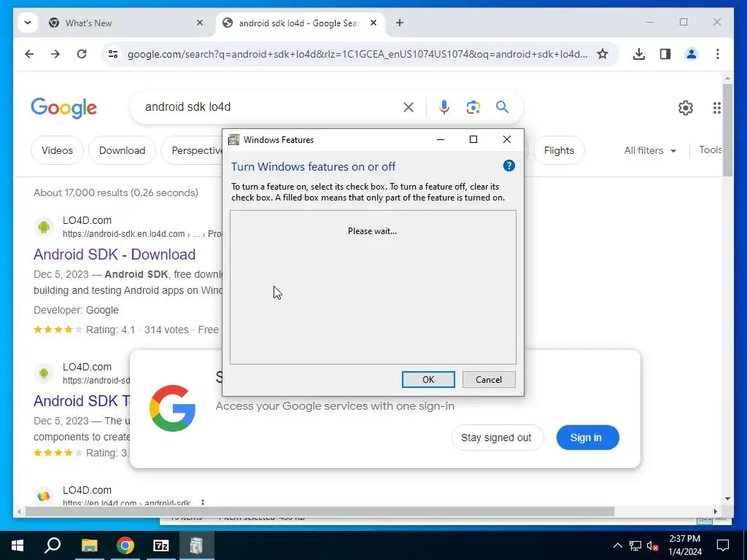This screenshot has height=560, width=747.
Task: Click the page vertical scrollbar thumb
Action: (x=727, y=130)
